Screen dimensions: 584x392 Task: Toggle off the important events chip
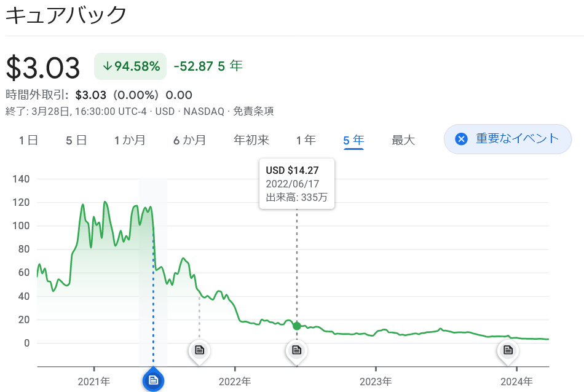click(x=507, y=139)
